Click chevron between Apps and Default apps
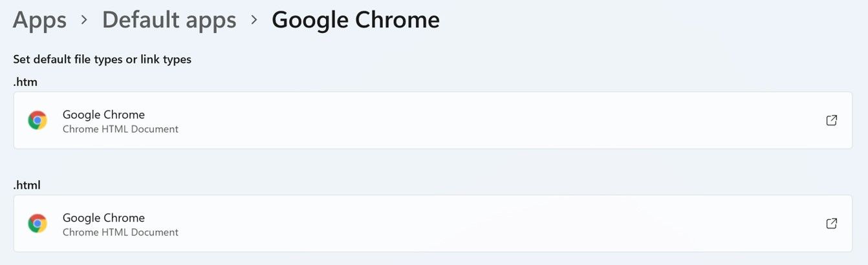Viewport: 868px width, 265px height. click(x=84, y=20)
